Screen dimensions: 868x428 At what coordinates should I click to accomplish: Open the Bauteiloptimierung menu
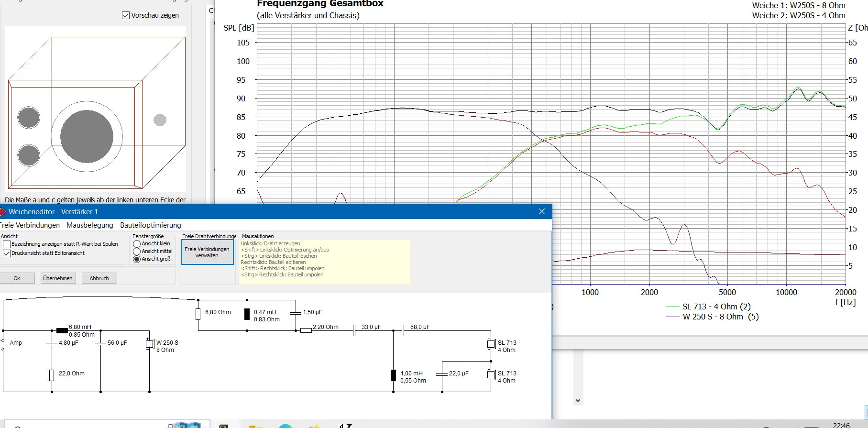pos(150,225)
